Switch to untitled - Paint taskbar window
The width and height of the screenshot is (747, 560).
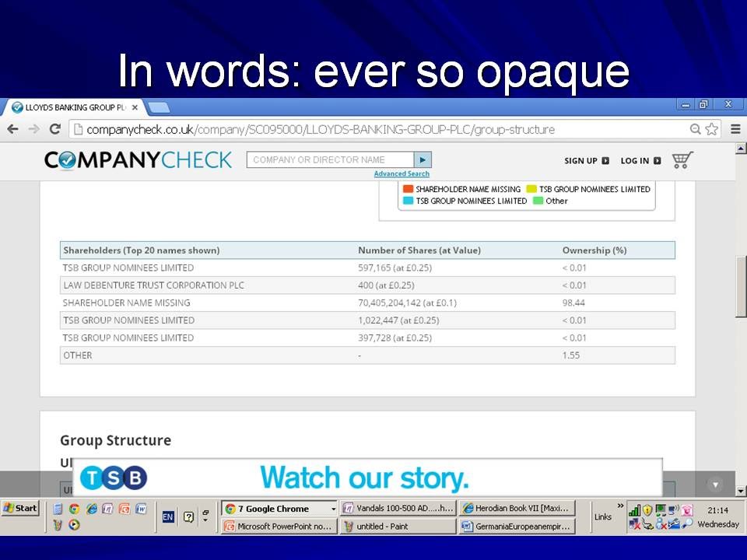[x=398, y=527]
